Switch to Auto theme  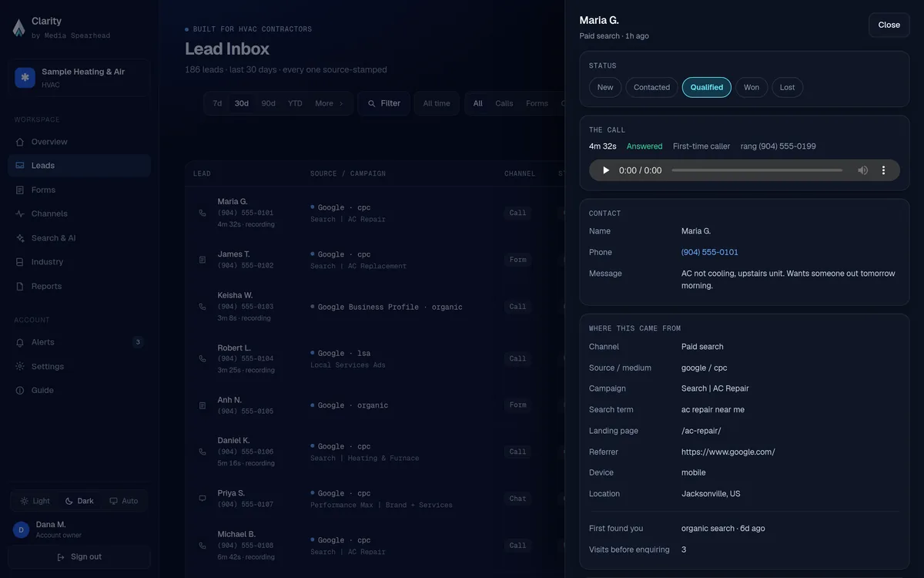[x=123, y=501]
